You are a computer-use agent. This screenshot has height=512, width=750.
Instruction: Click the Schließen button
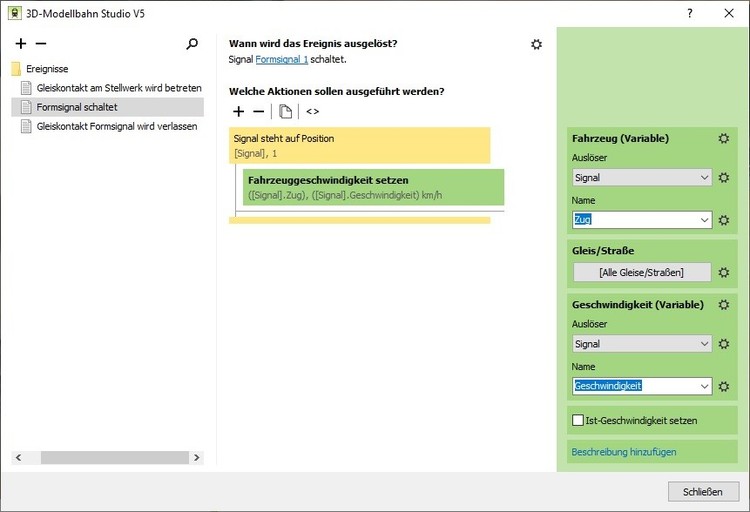pos(703,491)
